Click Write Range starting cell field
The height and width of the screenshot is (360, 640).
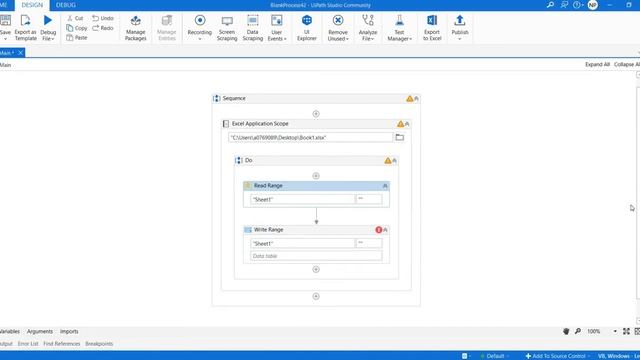point(369,243)
